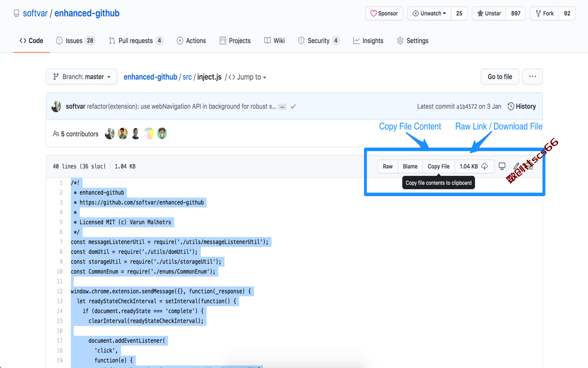Open the enhanced-github repository title link
The height and width of the screenshot is (368, 588).
[87, 13]
